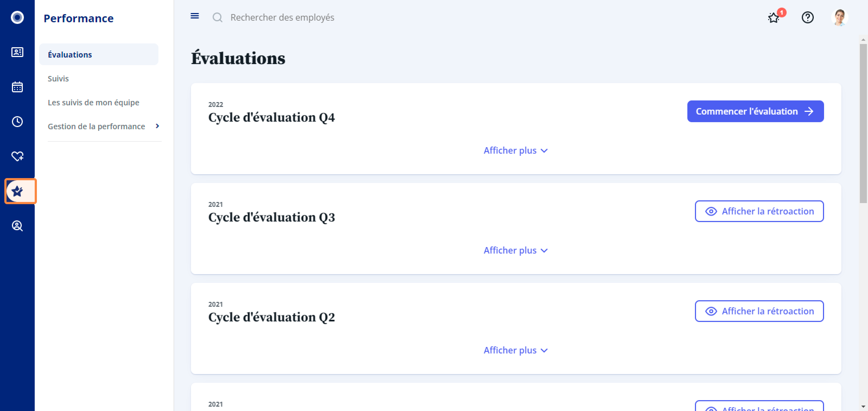This screenshot has width=868, height=411.
Task: Open the calendar icon in sidebar
Action: click(17, 87)
